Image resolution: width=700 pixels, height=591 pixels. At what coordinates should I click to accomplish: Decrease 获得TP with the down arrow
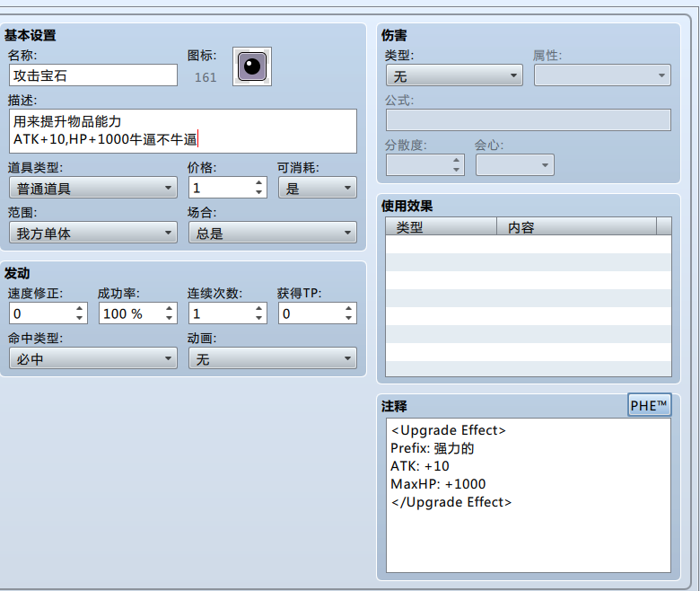[349, 318]
